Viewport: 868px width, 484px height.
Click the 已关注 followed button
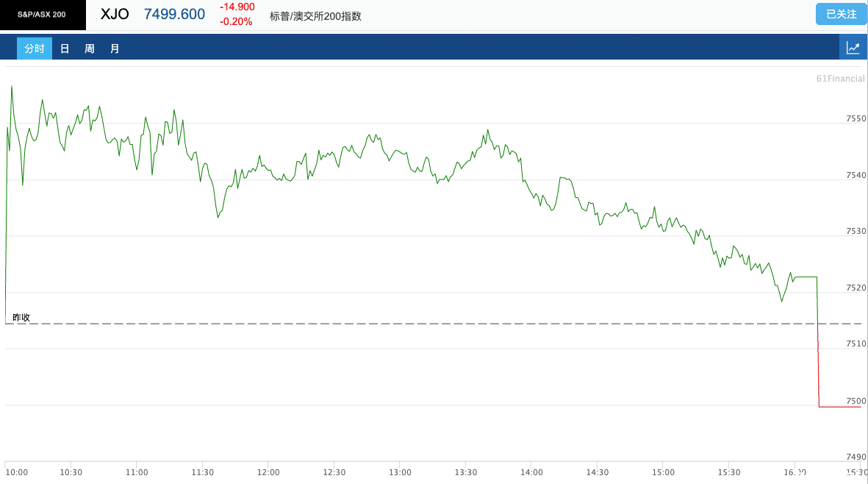841,14
